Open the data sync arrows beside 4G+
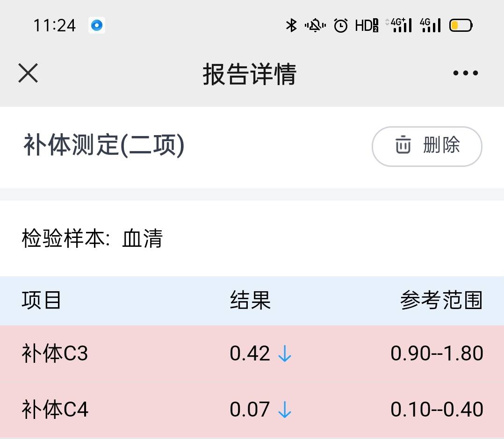Image resolution: width=504 pixels, height=439 pixels. point(388,22)
